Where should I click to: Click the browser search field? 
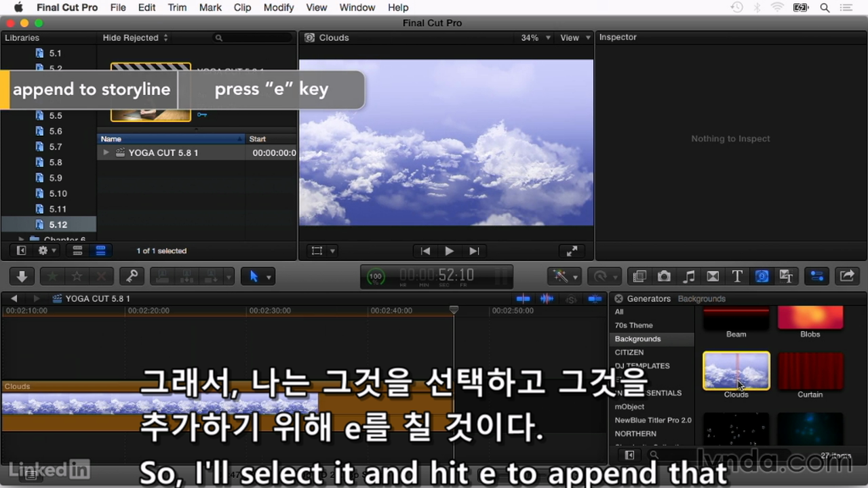(x=252, y=38)
